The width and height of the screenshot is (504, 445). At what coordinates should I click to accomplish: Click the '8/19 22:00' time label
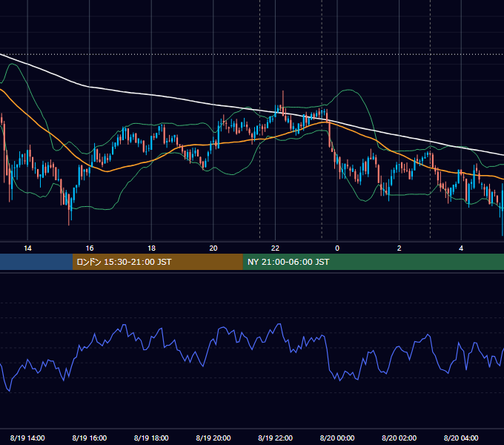[275, 438]
